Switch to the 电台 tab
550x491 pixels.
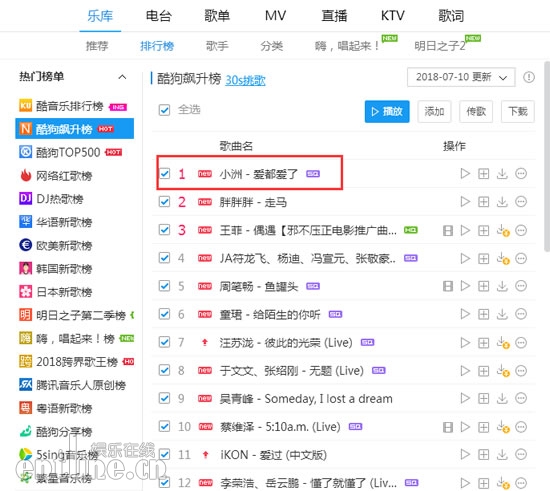coord(159,16)
